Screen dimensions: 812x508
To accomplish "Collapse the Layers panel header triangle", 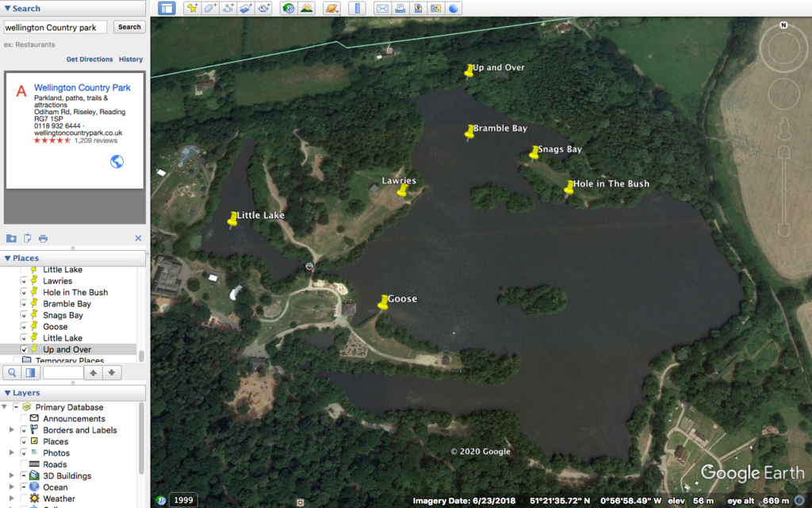I will pyautogui.click(x=7, y=393).
